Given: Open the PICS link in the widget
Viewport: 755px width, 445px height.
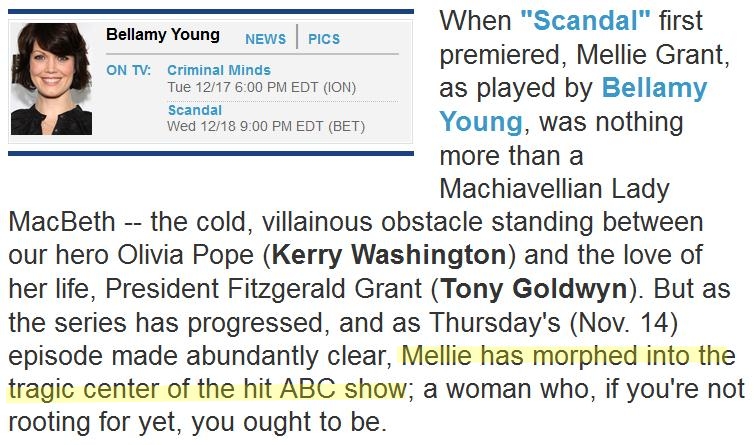Looking at the screenshot, I should pos(324,39).
